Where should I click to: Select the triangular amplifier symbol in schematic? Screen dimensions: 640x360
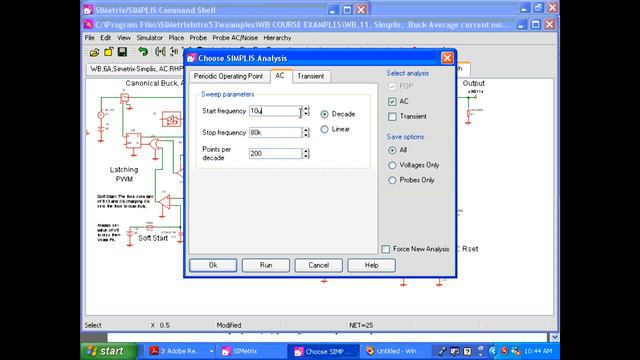[x=164, y=202]
